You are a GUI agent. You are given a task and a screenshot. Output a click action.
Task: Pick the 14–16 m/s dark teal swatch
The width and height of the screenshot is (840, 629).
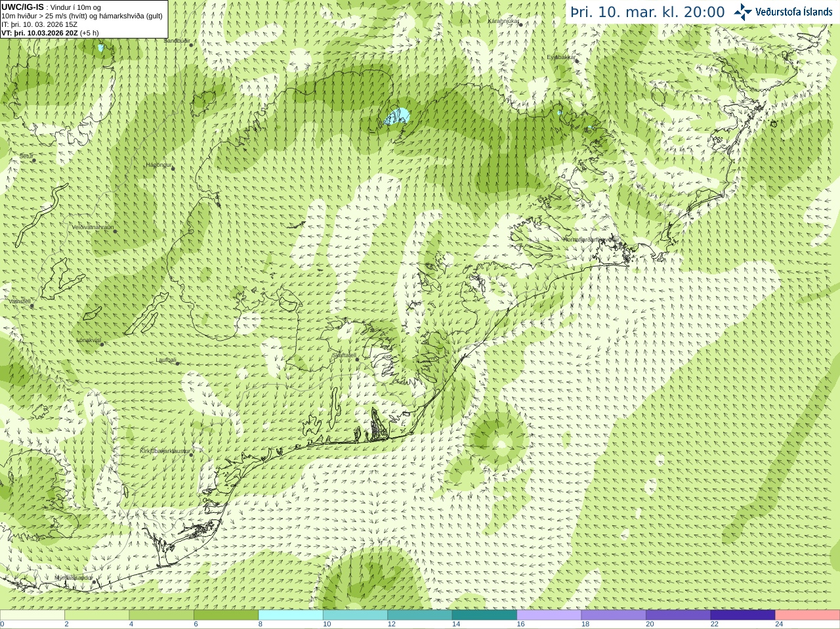click(x=484, y=615)
